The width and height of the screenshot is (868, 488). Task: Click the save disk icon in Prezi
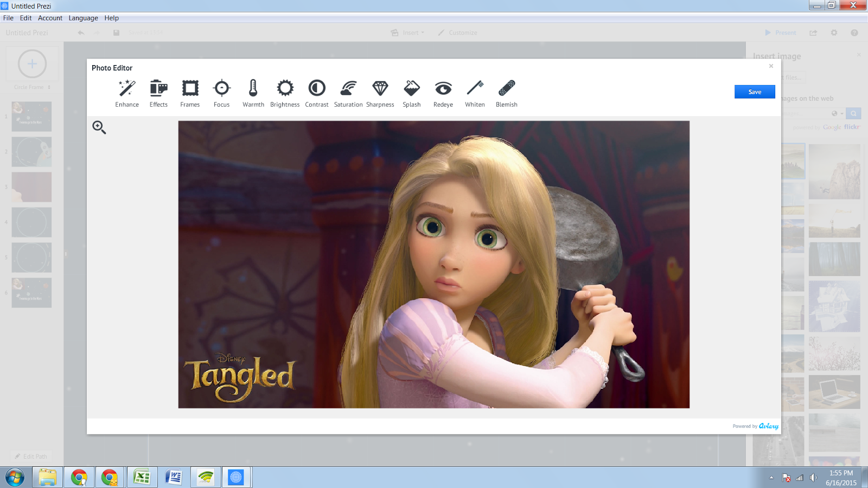116,33
